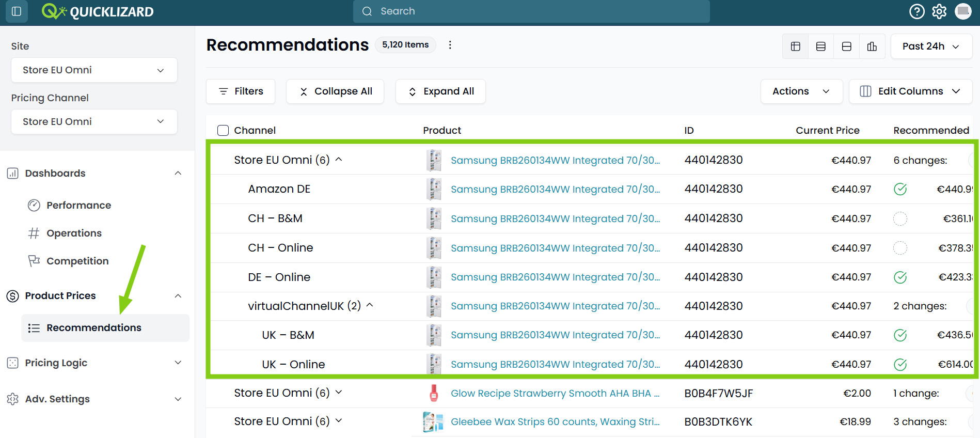Open the settings gear icon
The image size is (980, 438).
point(939,11)
